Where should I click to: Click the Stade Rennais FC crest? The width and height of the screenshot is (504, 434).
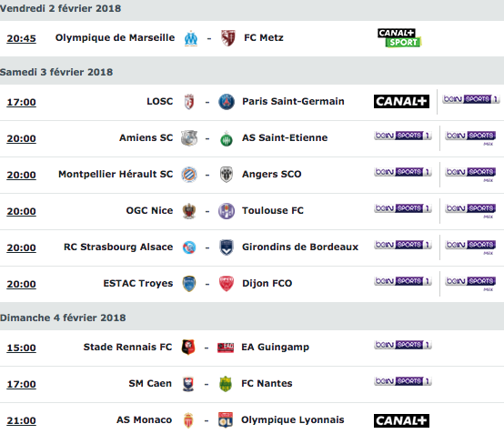pyautogui.click(x=188, y=348)
